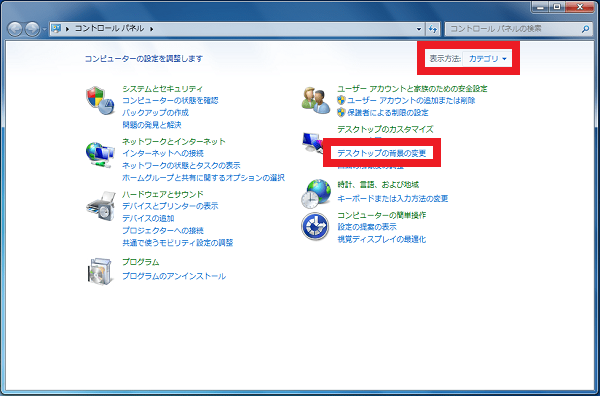
Task: Open Programs disc box icon
Action: (101, 271)
